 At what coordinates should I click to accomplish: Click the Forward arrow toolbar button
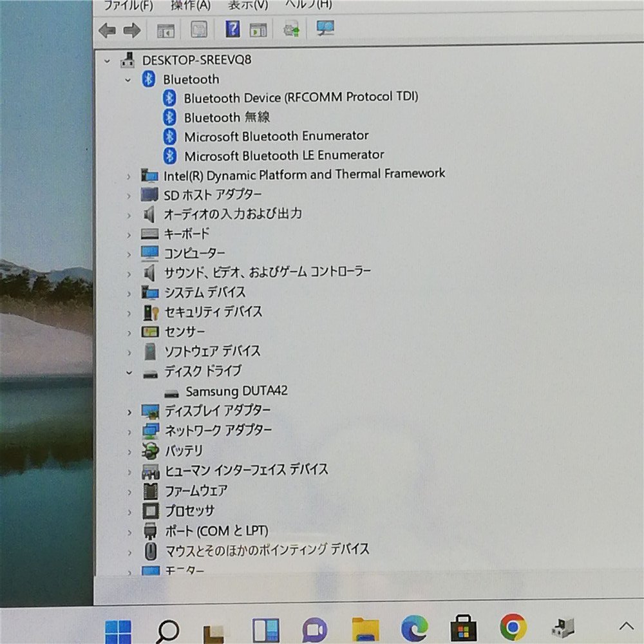[x=132, y=30]
